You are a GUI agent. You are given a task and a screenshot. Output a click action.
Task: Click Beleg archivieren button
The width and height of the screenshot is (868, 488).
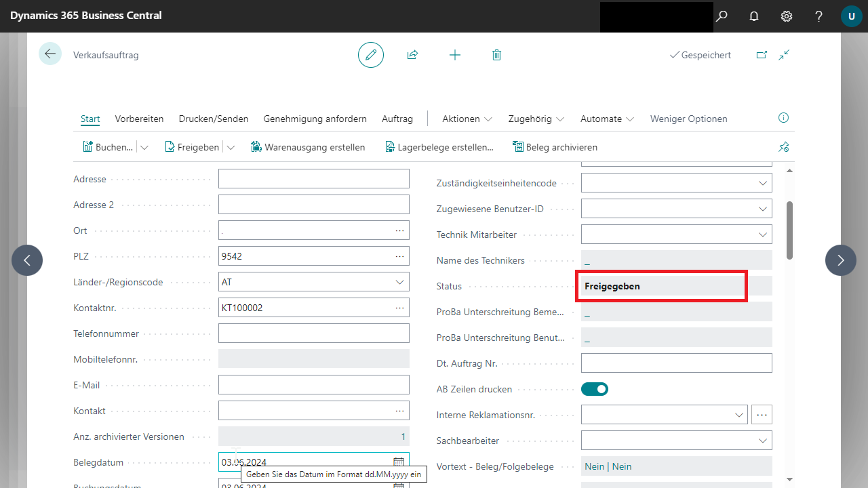pos(555,147)
